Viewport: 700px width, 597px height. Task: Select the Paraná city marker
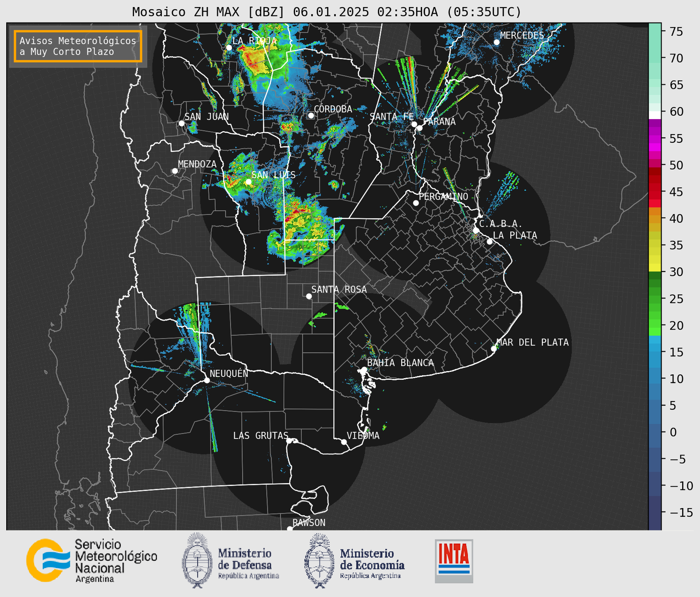[420, 128]
